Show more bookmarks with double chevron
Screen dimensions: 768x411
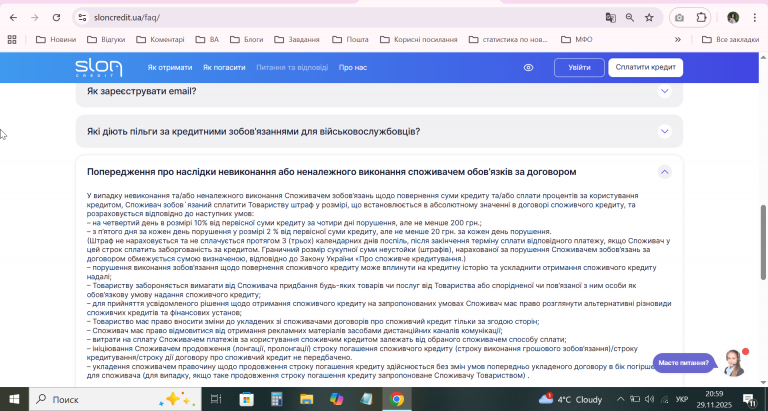click(x=678, y=40)
